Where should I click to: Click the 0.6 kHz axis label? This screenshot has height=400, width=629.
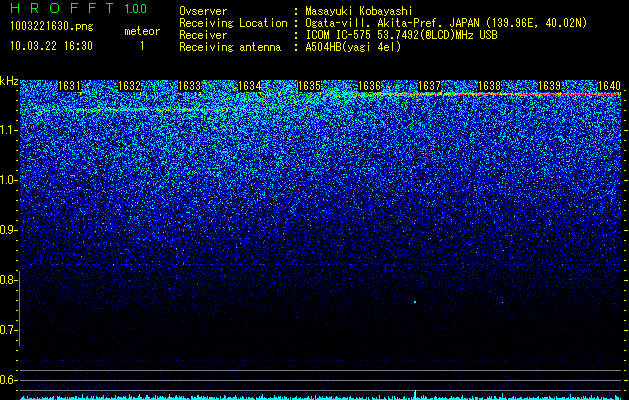tap(7, 380)
